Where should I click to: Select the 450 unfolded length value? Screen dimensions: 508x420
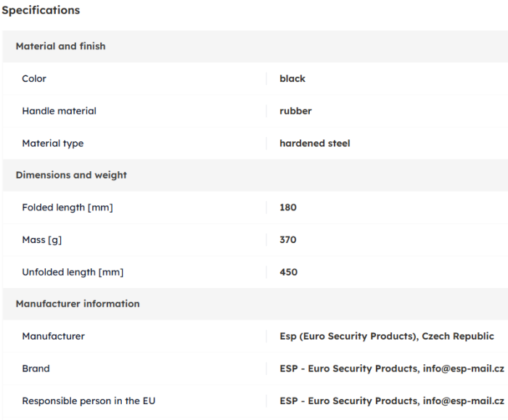coord(289,272)
